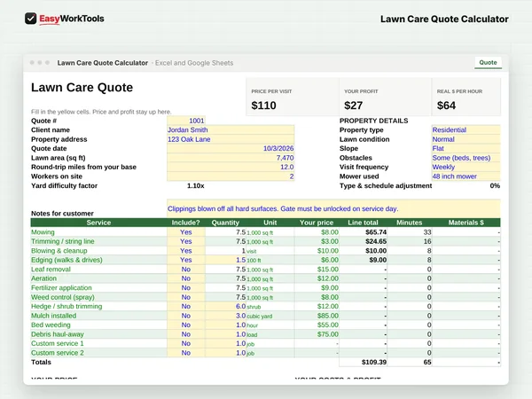Select Lawn area cell showing 7,470
Image resolution: width=532 pixels, height=399 pixels.
[231, 158]
